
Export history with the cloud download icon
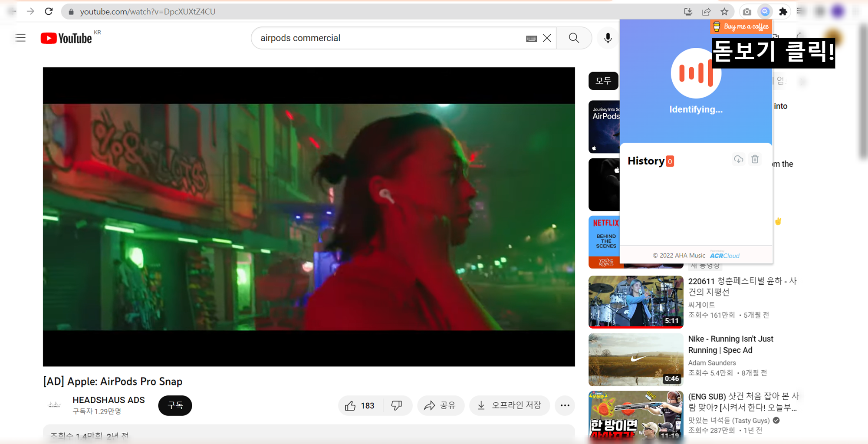click(738, 159)
